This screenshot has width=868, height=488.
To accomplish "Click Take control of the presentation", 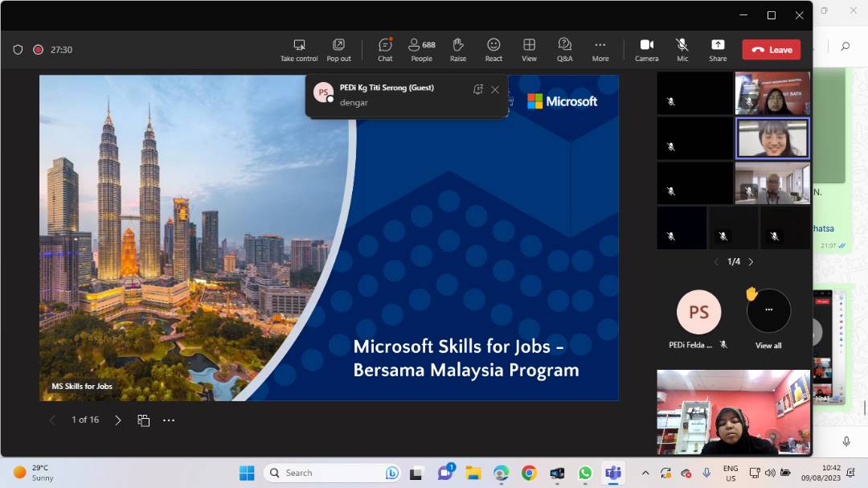I will coord(299,50).
